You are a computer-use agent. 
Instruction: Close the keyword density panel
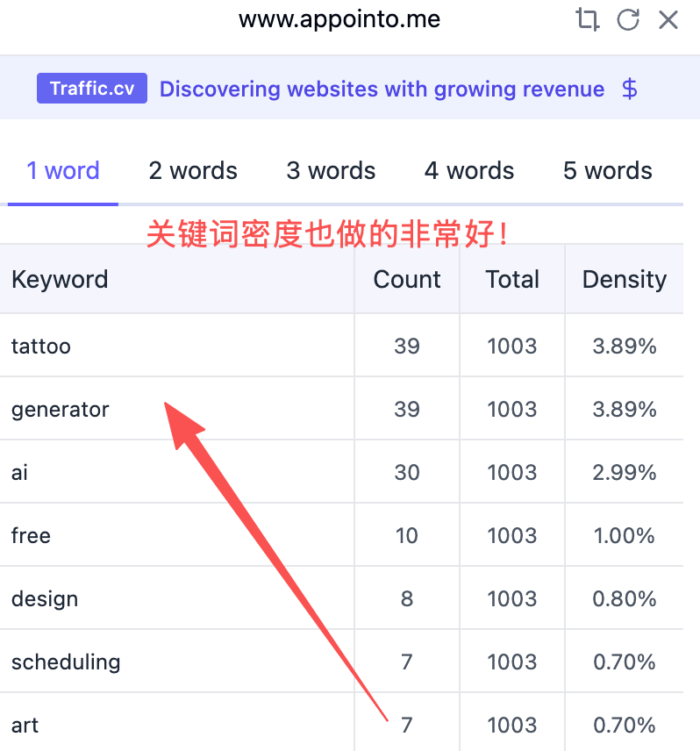coord(668,19)
